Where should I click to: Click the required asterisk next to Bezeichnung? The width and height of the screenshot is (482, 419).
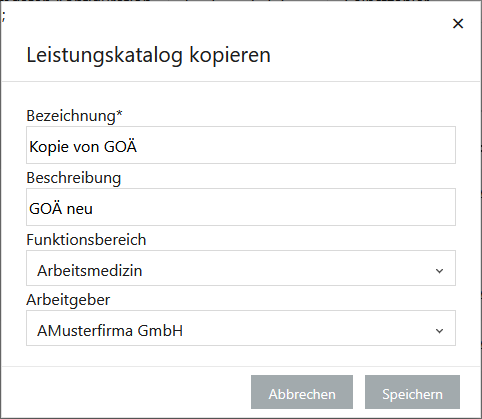click(119, 114)
